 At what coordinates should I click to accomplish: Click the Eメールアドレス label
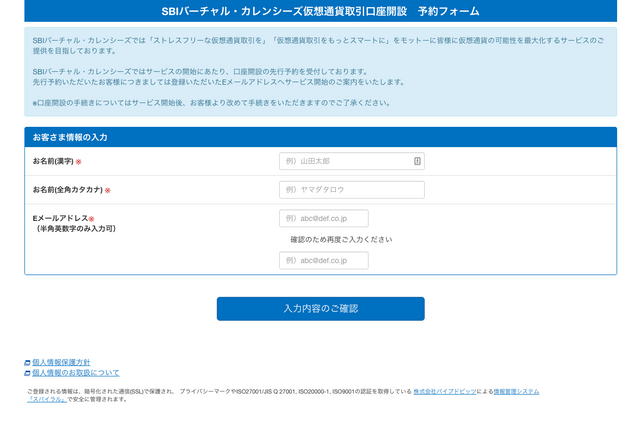60,218
